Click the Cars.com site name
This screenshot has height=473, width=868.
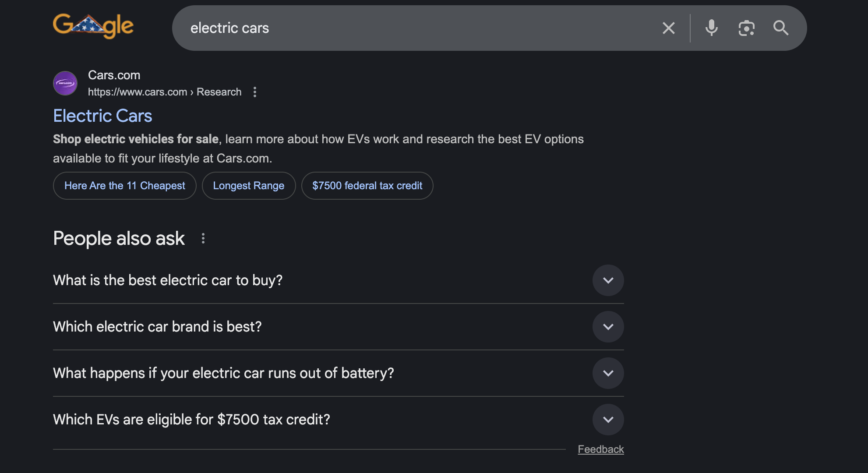(x=114, y=75)
